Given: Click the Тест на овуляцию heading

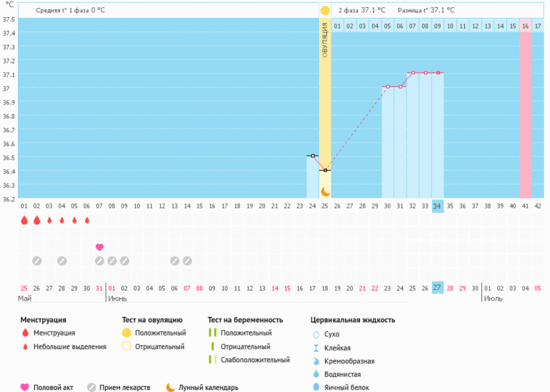Looking at the screenshot, I should [152, 320].
